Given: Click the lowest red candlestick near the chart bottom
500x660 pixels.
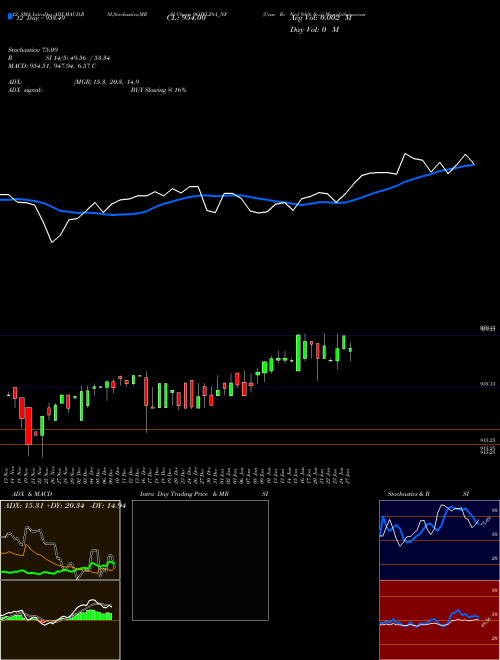Looking at the screenshot, I should pyautogui.click(x=28, y=426).
